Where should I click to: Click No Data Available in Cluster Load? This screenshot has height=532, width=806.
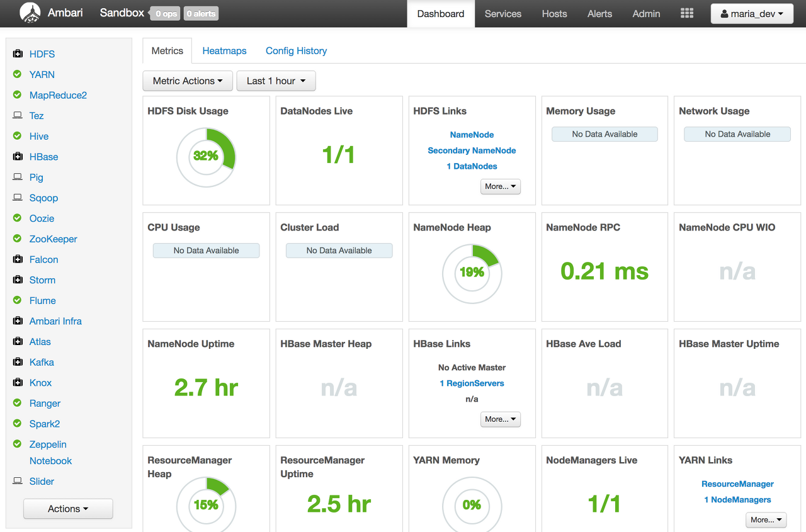pos(339,251)
